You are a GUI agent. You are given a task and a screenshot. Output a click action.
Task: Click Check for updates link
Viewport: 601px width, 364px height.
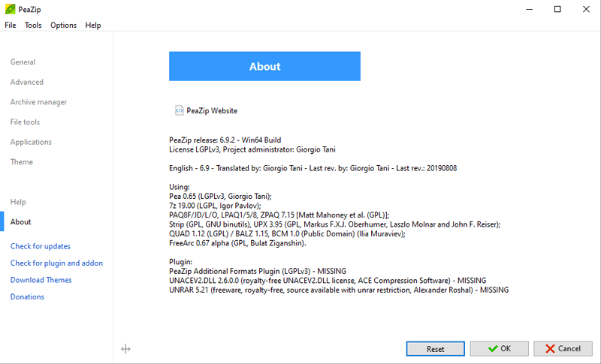[41, 246]
